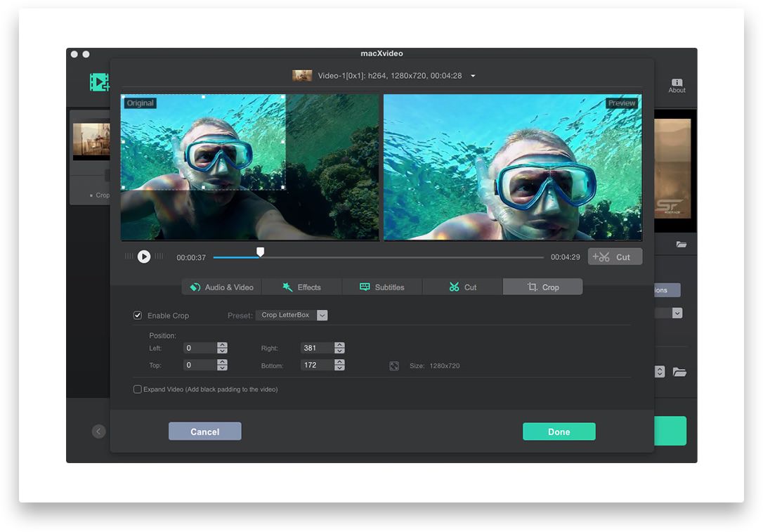Adjust the Bottom value stepper
The width and height of the screenshot is (763, 532).
point(339,365)
